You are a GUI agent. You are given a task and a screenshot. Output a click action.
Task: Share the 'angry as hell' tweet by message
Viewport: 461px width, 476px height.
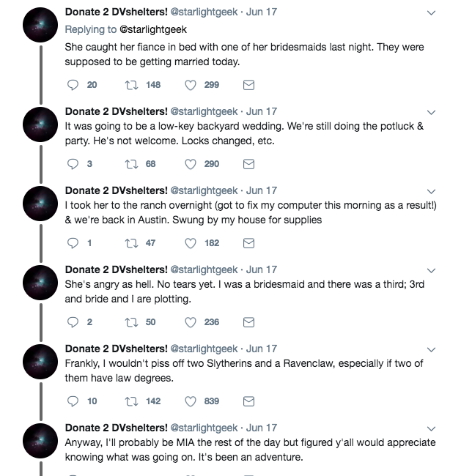pyautogui.click(x=248, y=322)
